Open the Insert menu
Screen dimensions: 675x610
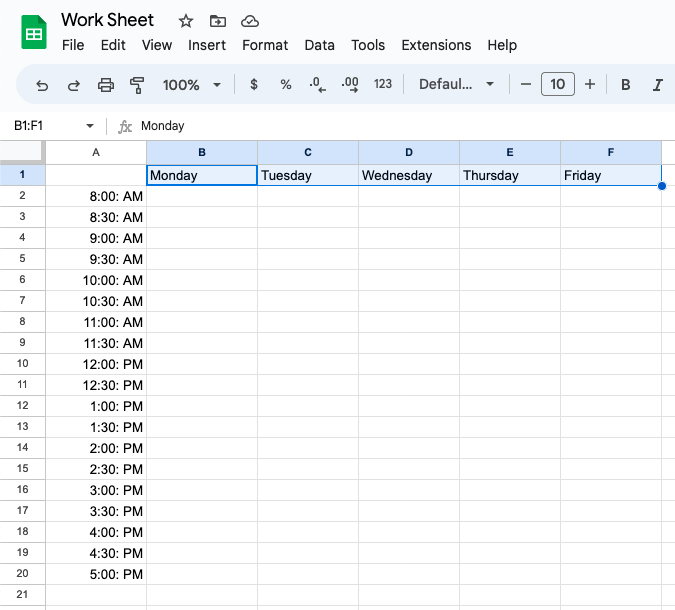207,45
